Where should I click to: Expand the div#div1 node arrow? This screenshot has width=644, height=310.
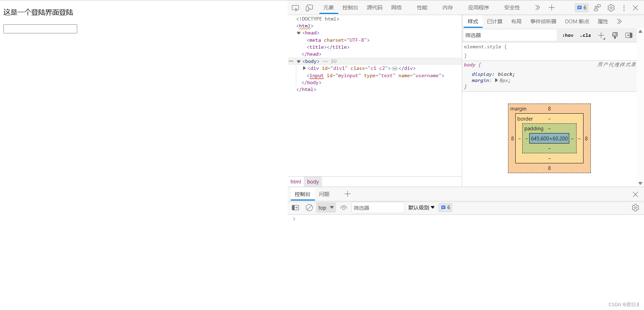click(x=304, y=68)
